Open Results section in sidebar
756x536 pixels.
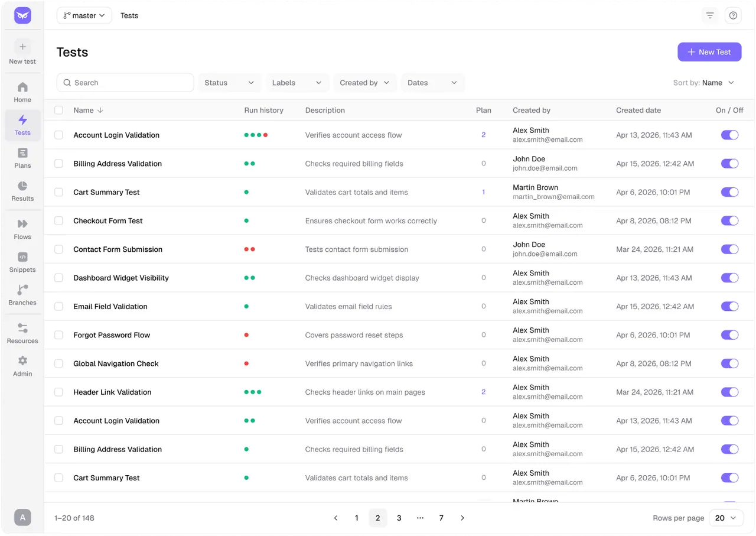click(22, 191)
